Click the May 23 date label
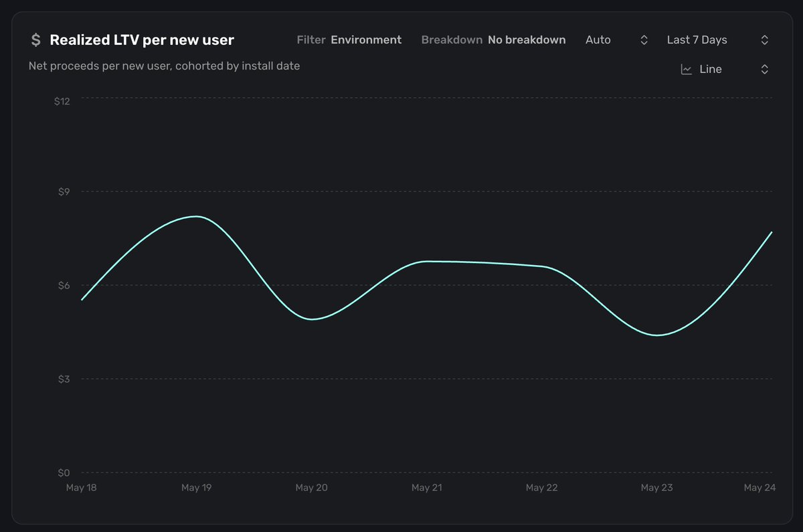The width and height of the screenshot is (803, 532). click(657, 488)
